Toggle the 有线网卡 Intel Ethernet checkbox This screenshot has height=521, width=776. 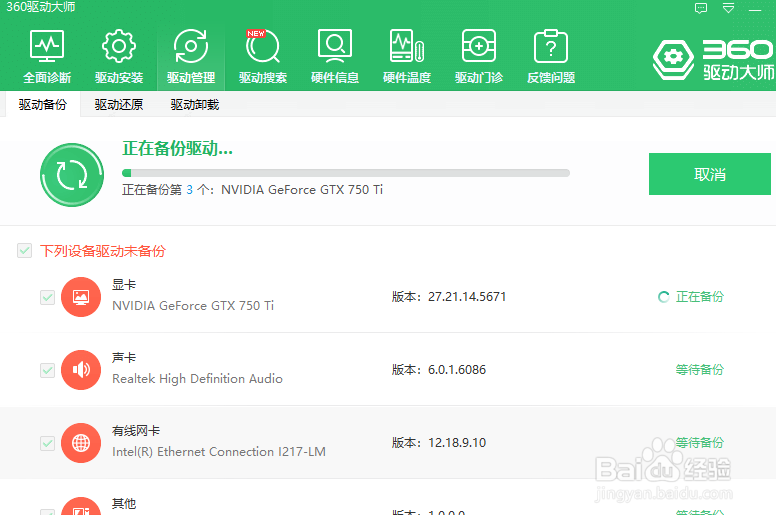(x=48, y=443)
